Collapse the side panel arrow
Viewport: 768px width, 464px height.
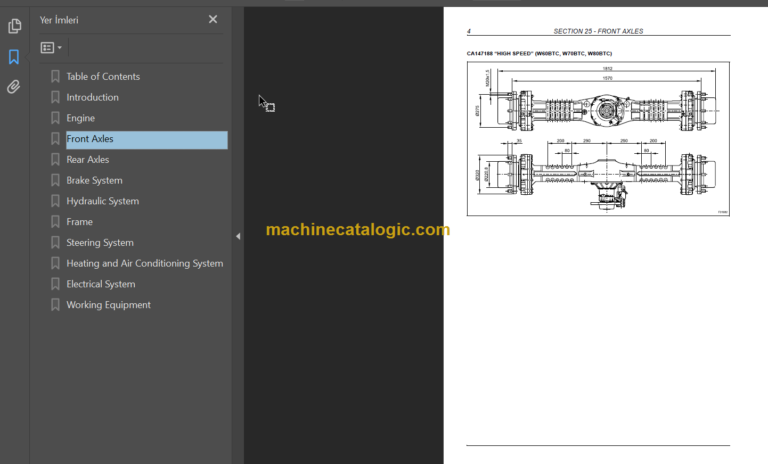coord(238,236)
